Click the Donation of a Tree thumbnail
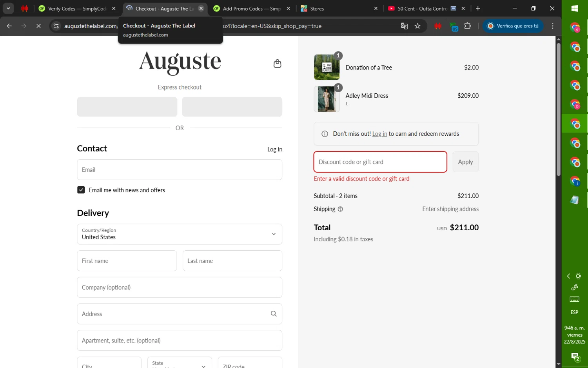This screenshot has height=368, width=588. coord(327,67)
